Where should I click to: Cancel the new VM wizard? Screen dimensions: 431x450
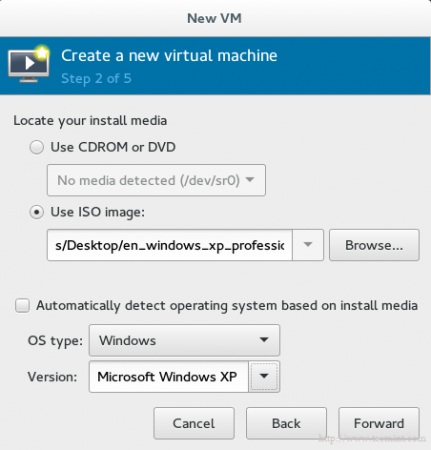click(194, 423)
